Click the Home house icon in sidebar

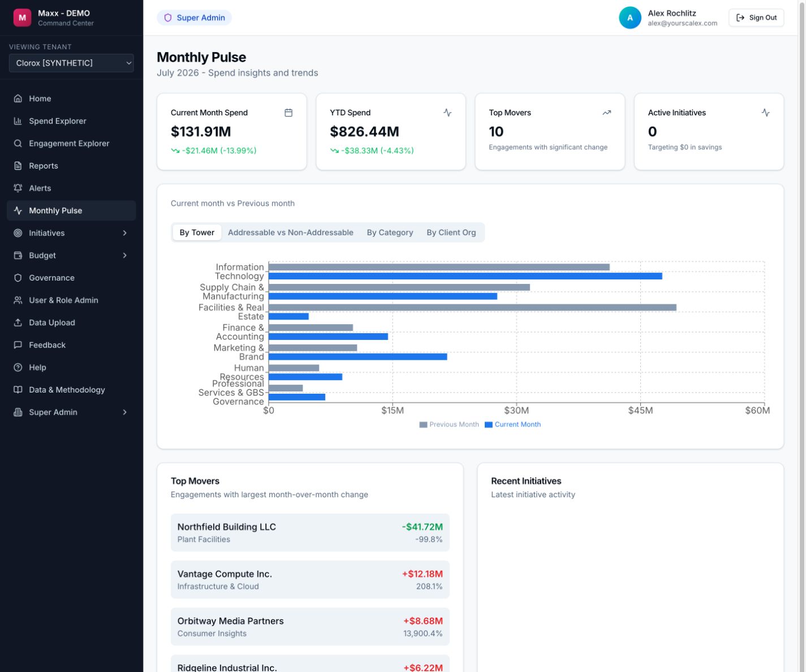(18, 98)
